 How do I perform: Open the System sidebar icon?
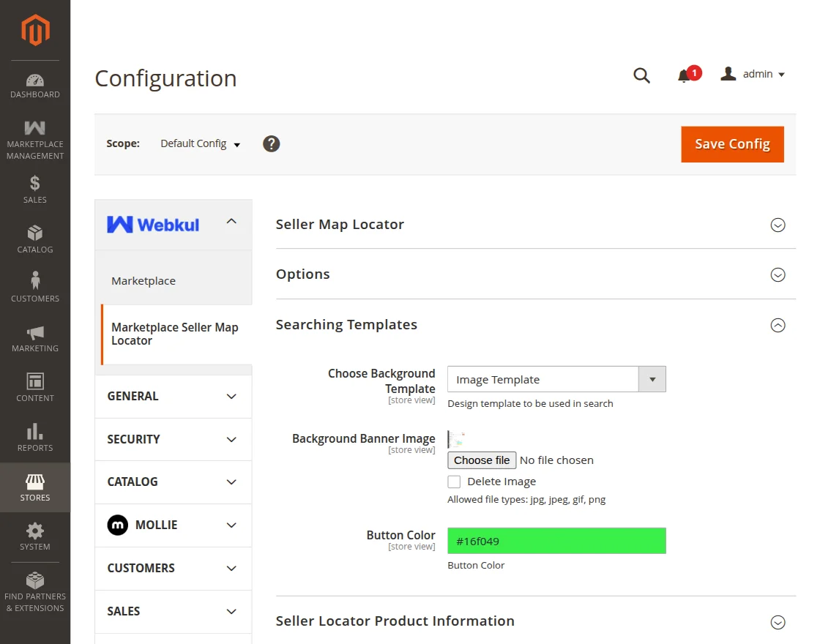(34, 534)
